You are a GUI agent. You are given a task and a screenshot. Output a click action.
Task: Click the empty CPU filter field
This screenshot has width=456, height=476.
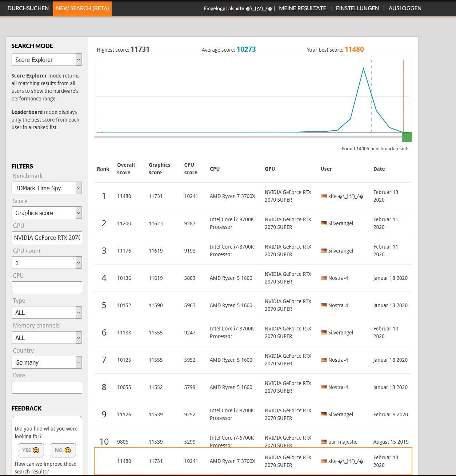(x=47, y=288)
